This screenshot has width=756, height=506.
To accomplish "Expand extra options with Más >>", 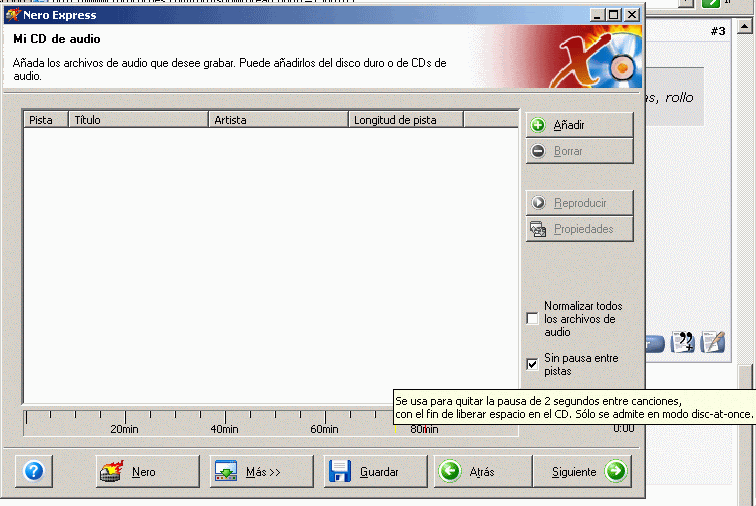I will (261, 471).
